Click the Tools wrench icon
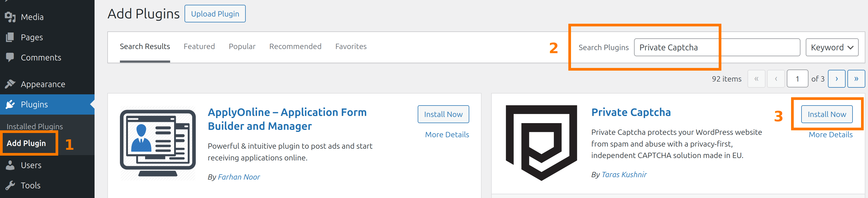This screenshot has width=868, height=198. point(10,185)
